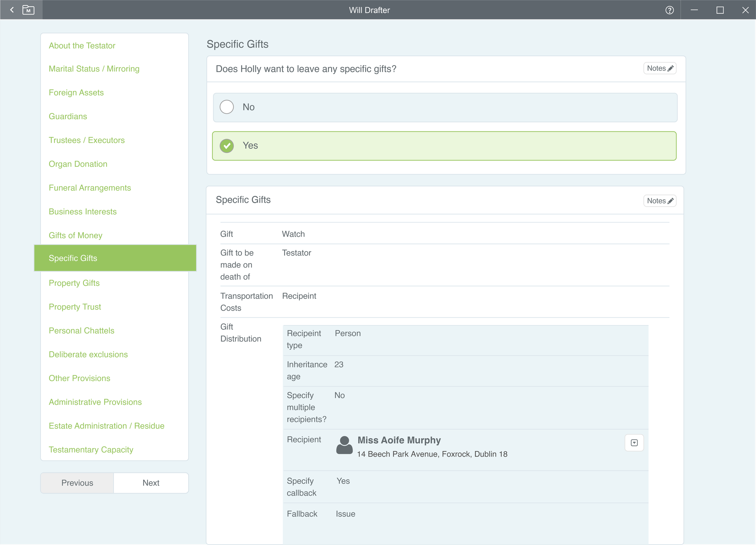Go to Gifts of Money section
The height and width of the screenshot is (545, 756).
[75, 235]
